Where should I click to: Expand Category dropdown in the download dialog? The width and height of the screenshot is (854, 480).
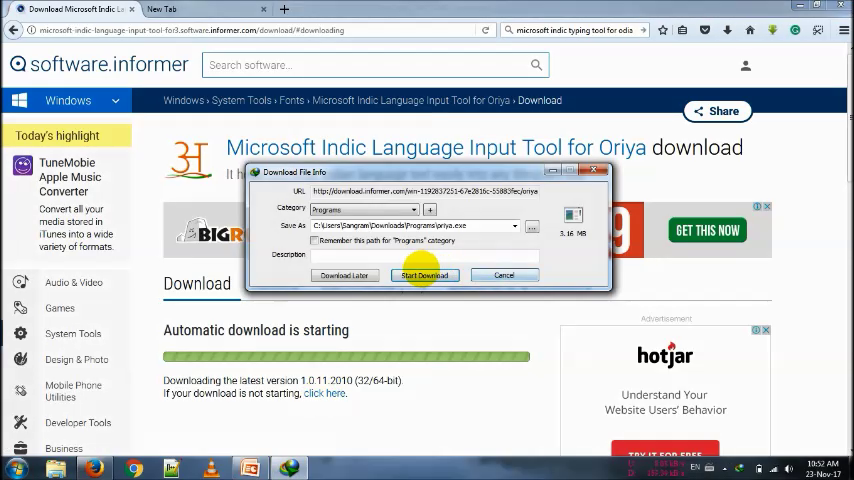[x=414, y=210]
